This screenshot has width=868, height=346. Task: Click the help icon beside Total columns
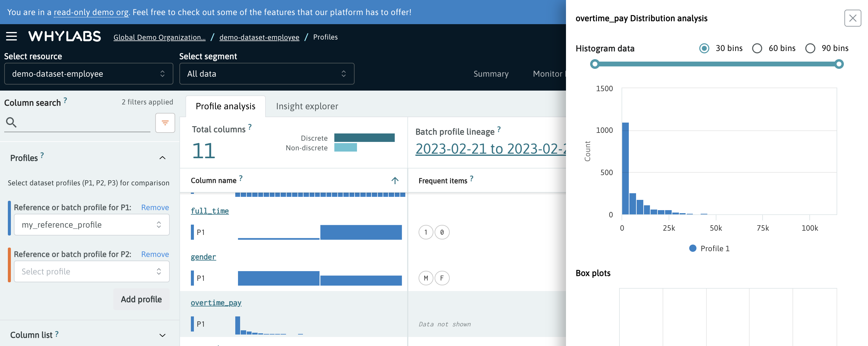(249, 127)
